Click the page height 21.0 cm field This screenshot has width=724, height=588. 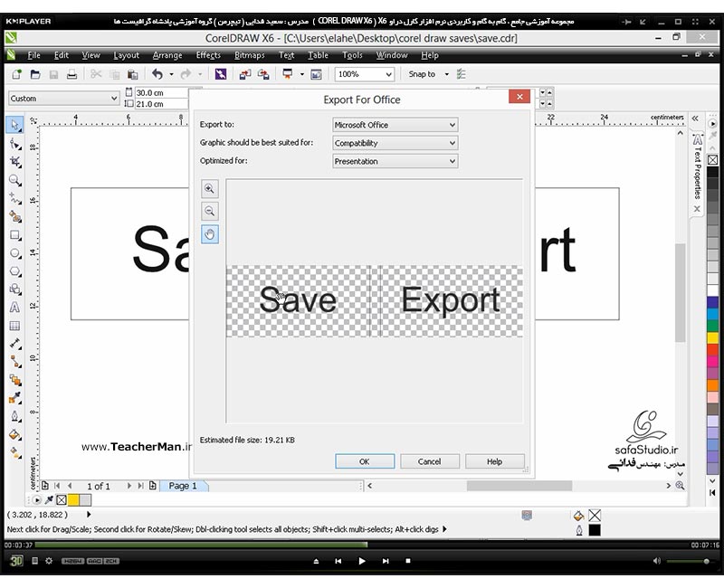click(x=161, y=104)
